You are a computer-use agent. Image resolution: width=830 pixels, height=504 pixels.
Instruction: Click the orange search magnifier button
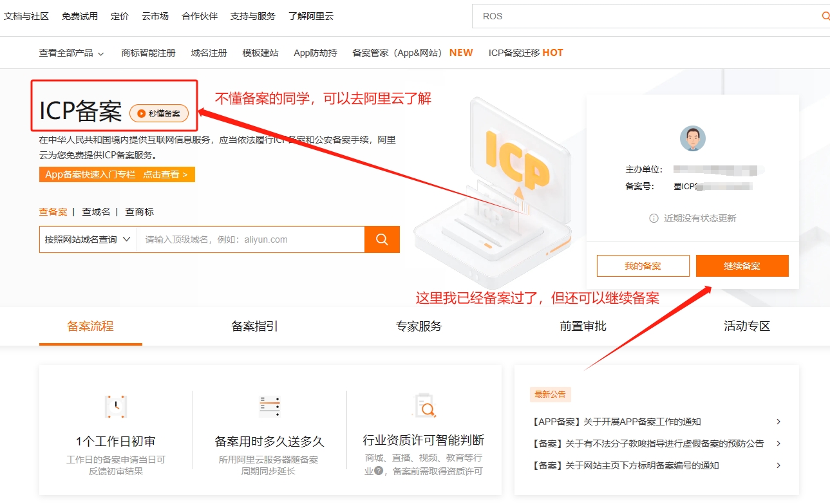pyautogui.click(x=382, y=239)
